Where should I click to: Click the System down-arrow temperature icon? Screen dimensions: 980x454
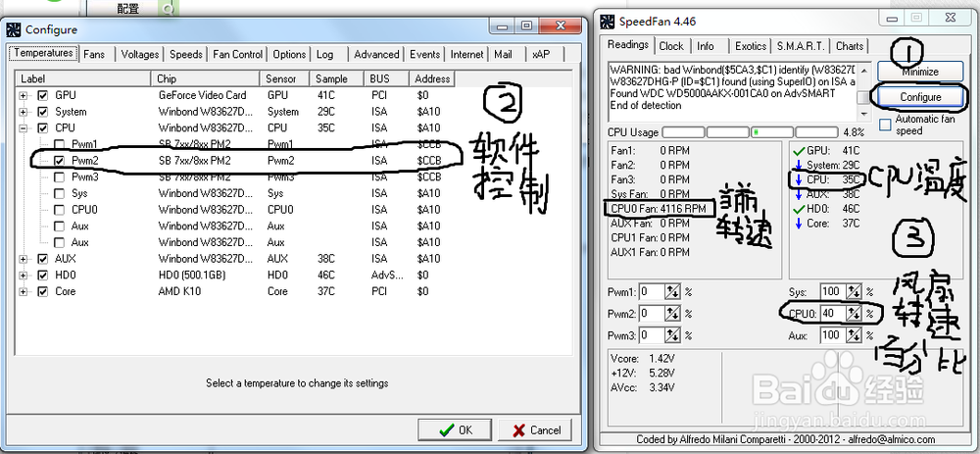[798, 165]
